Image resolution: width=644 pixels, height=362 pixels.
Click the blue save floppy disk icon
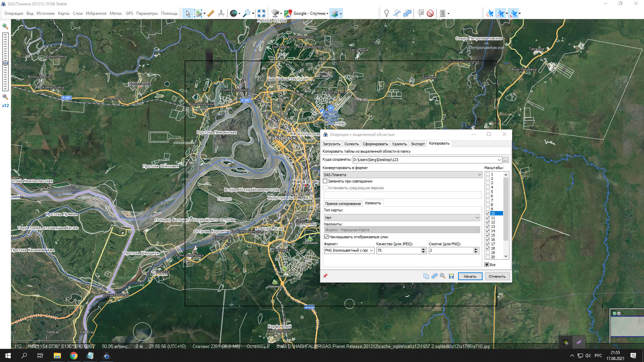point(451,276)
